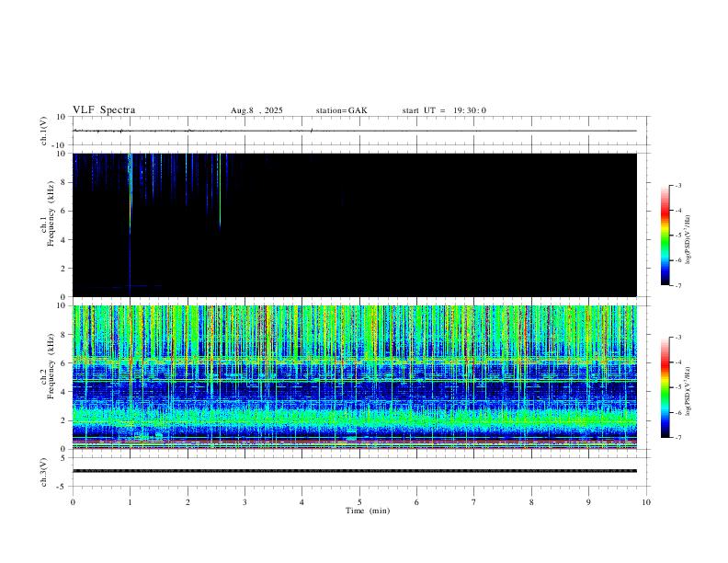Click the 6 kHz horizontal line in ch.2 spectrogram

(355, 360)
